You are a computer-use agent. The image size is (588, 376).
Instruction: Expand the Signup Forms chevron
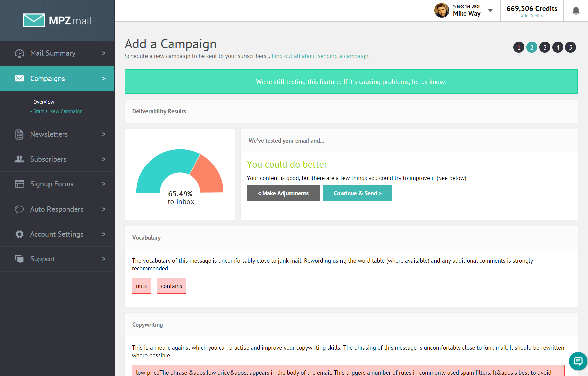tap(104, 184)
